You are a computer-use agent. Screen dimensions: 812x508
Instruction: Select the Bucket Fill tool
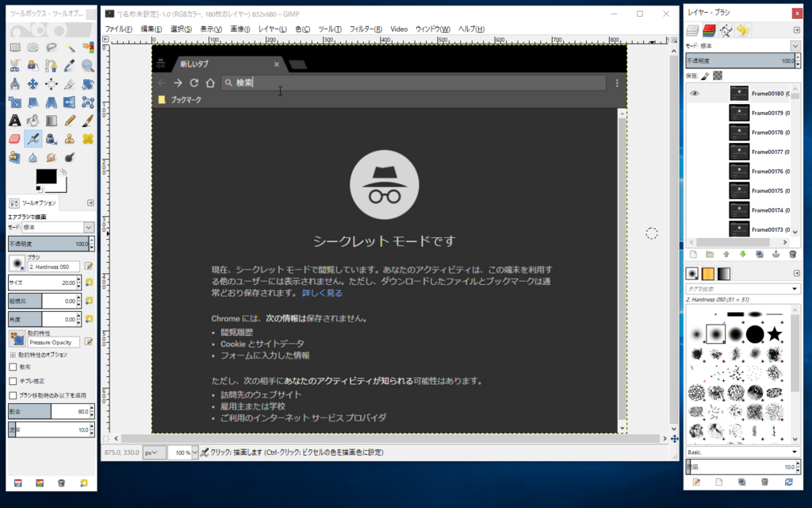[33, 121]
